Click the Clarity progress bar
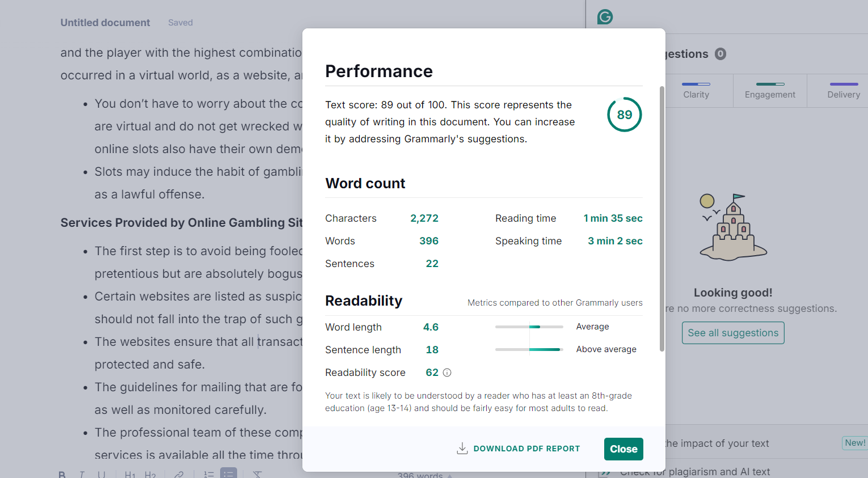Screen dimensions: 868x478 696,84
